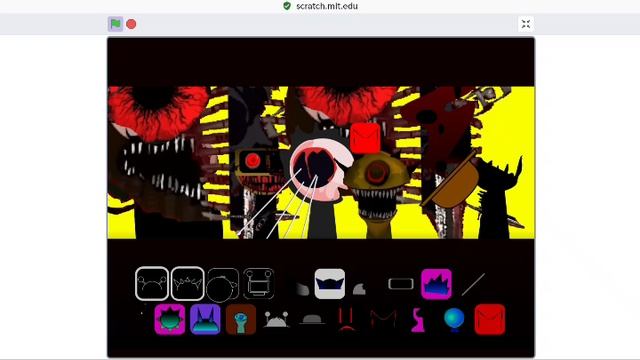Pick the faint gray leaf-shaped icon
The height and width of the screenshot is (360, 640).
coord(302,289)
